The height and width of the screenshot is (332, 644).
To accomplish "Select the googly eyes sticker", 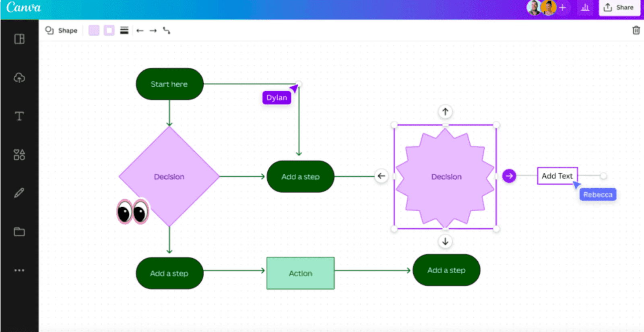I will tap(133, 212).
